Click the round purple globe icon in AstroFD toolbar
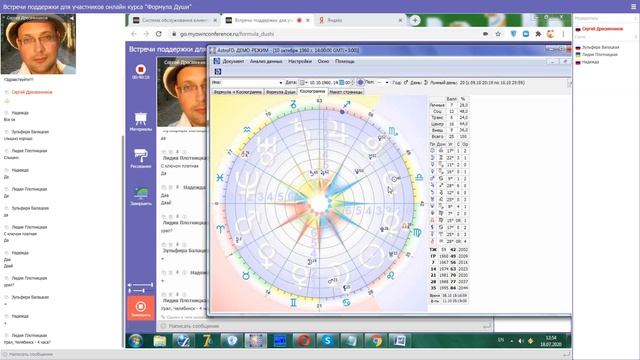This screenshot has height=360, width=640. [360, 82]
